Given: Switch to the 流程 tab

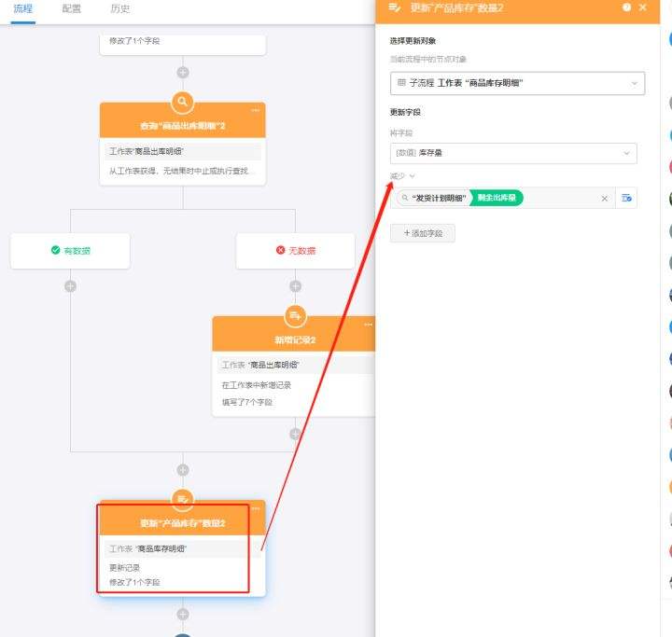Looking at the screenshot, I should pos(22,9).
